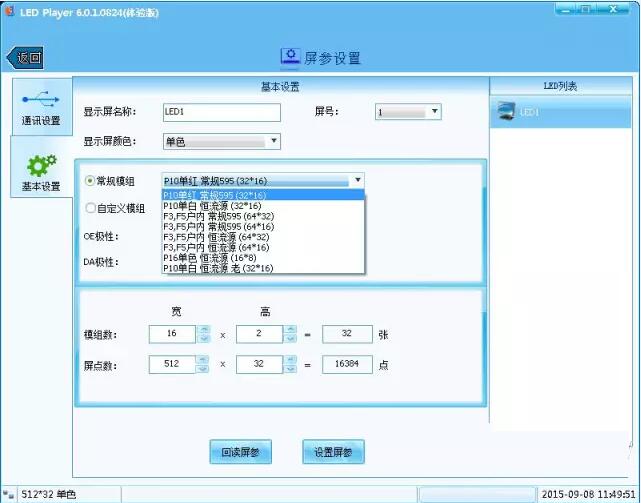Click the total points field 16384
Screen dimensions: 641x503
coord(347,364)
